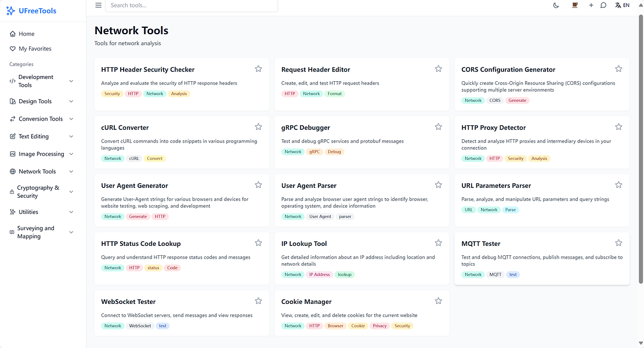
Task: Toggle dark mode with the moon icon
Action: tap(555, 5)
